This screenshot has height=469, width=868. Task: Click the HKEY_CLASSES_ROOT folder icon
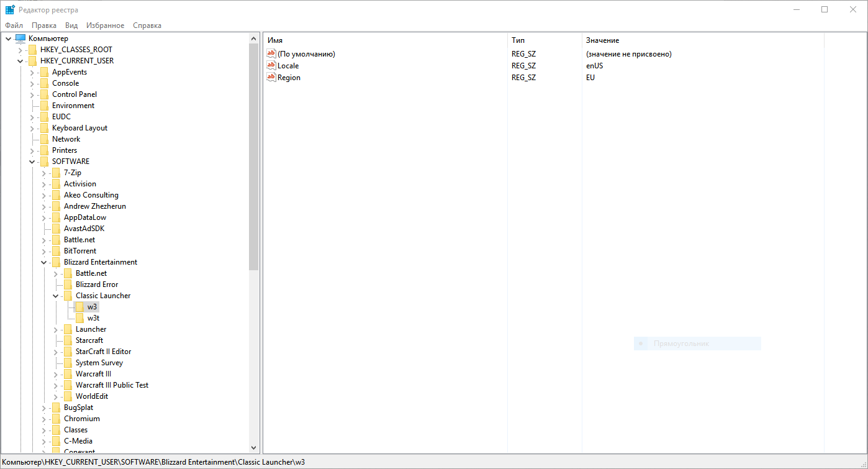[32, 50]
